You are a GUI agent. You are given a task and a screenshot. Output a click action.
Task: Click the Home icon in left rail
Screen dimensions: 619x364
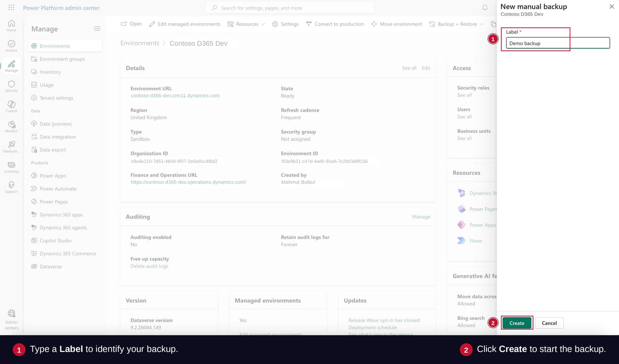(12, 26)
